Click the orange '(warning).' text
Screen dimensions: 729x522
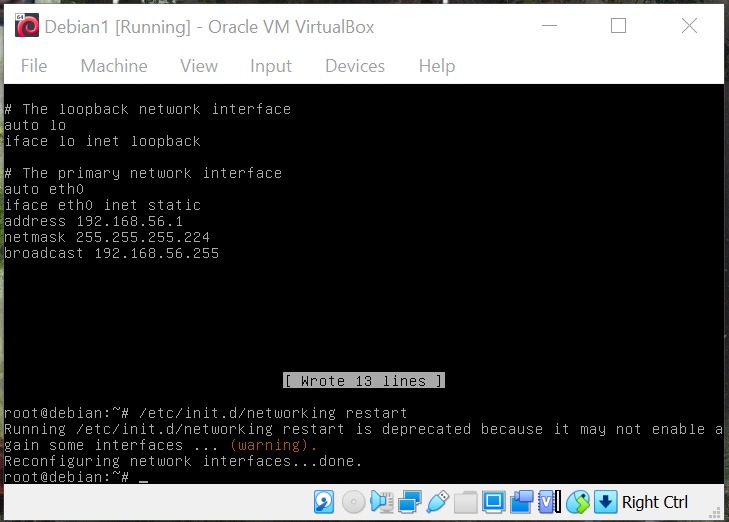click(273, 445)
